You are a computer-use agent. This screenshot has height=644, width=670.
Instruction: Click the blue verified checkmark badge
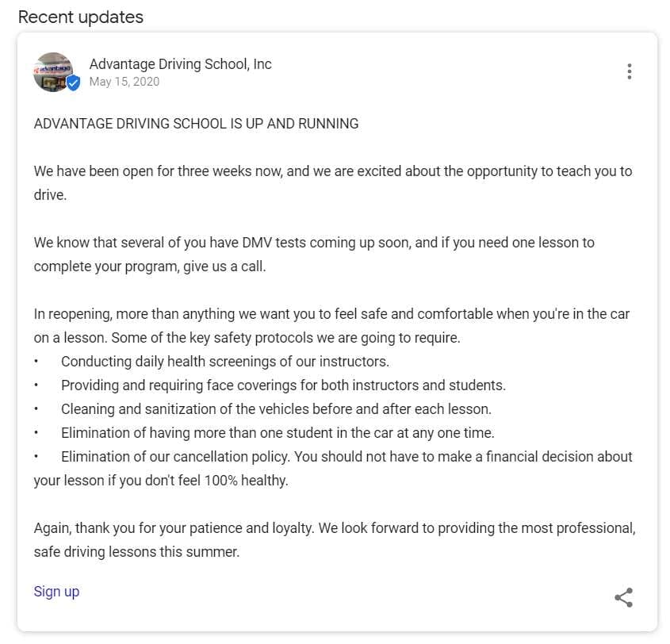73,82
